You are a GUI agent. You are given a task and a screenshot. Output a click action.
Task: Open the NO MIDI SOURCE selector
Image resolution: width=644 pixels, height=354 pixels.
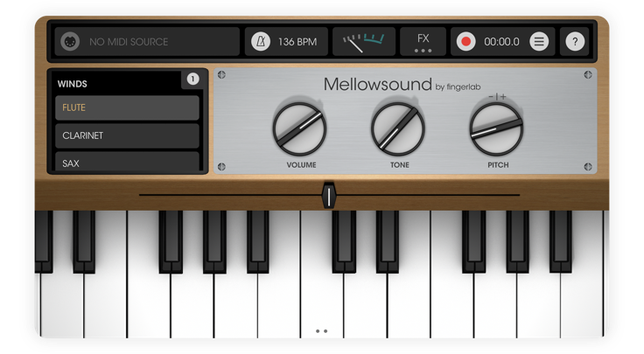[x=147, y=41]
